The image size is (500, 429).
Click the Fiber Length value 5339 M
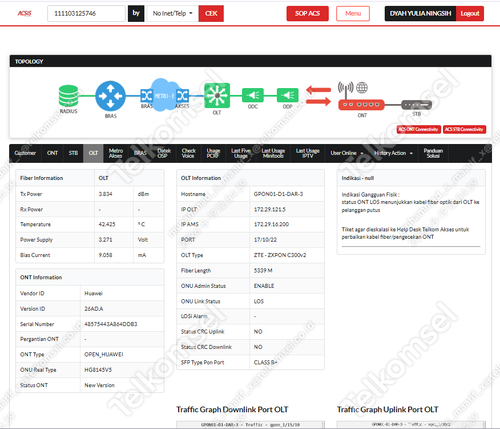click(263, 270)
